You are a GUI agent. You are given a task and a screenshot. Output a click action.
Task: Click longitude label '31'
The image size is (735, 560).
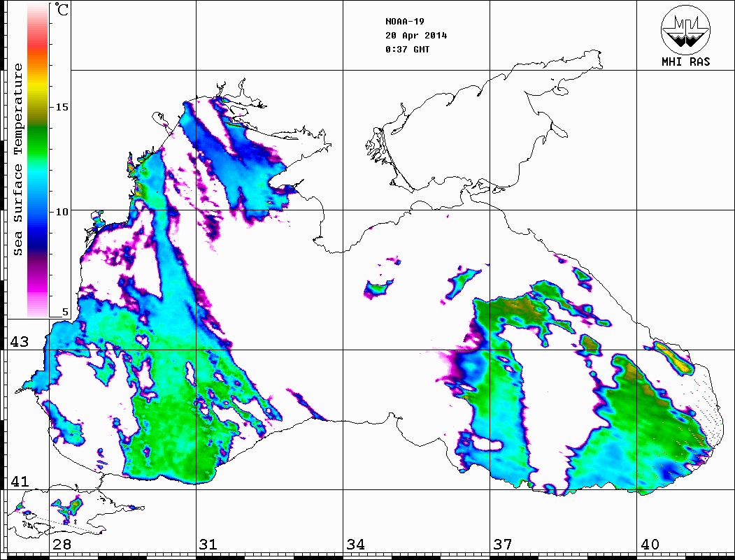click(208, 544)
